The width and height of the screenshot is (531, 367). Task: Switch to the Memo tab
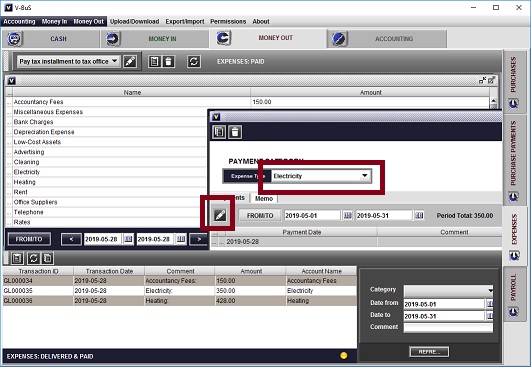264,198
